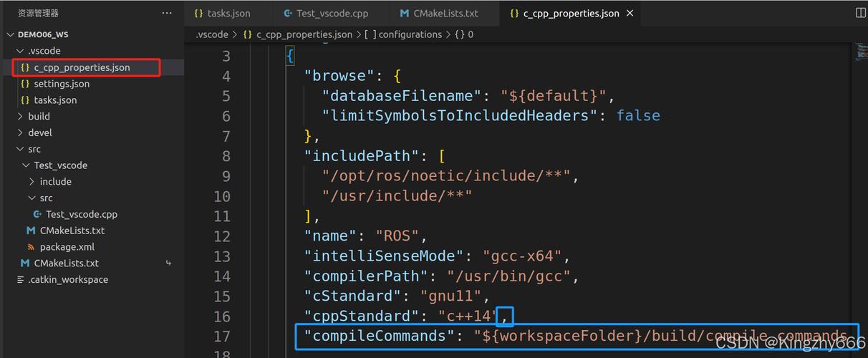Click the "ROS" name value
868x358 pixels.
pyautogui.click(x=397, y=236)
